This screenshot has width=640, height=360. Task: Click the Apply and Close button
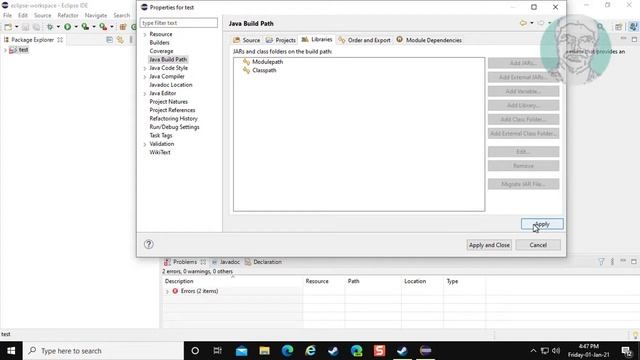click(489, 245)
